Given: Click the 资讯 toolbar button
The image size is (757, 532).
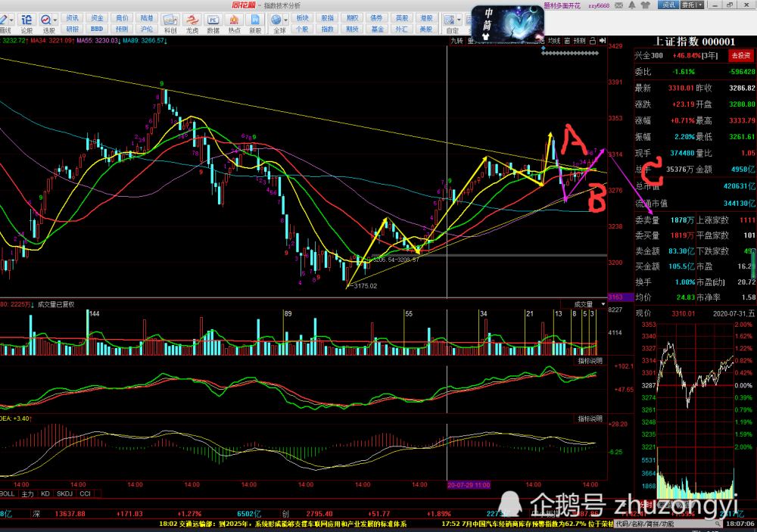Looking at the screenshot, I should point(72,18).
